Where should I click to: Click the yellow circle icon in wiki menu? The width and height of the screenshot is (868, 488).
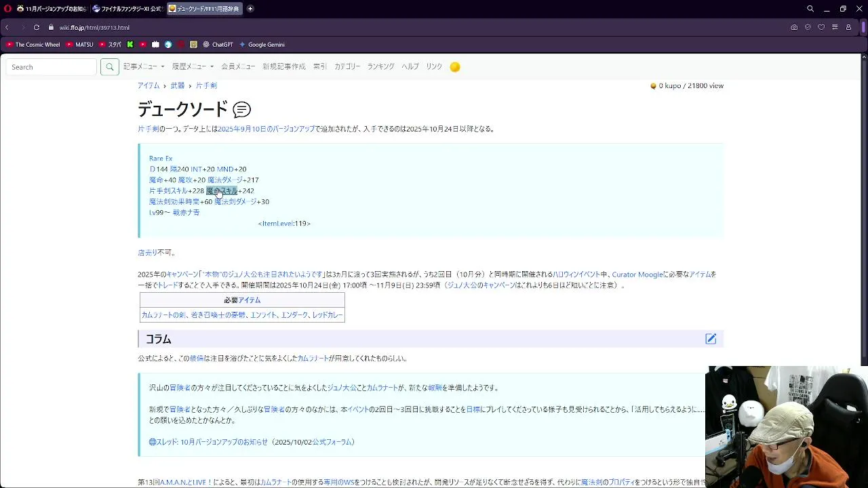455,67
